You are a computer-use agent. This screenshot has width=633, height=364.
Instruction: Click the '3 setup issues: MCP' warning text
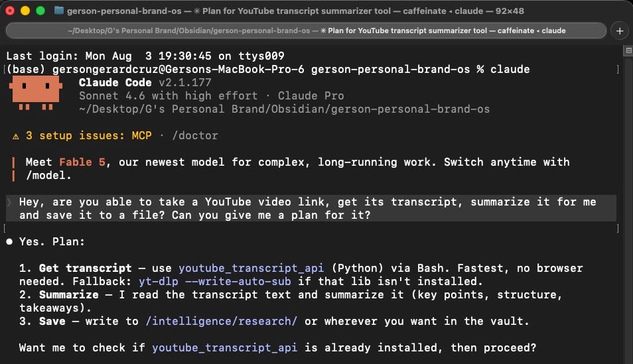click(x=89, y=136)
